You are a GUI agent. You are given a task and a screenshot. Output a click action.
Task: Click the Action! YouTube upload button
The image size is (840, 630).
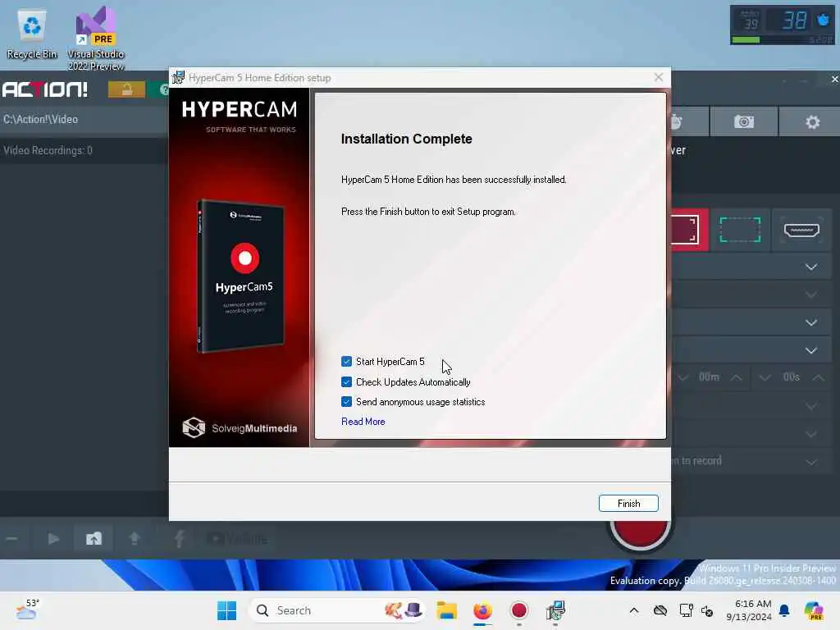tap(237, 538)
